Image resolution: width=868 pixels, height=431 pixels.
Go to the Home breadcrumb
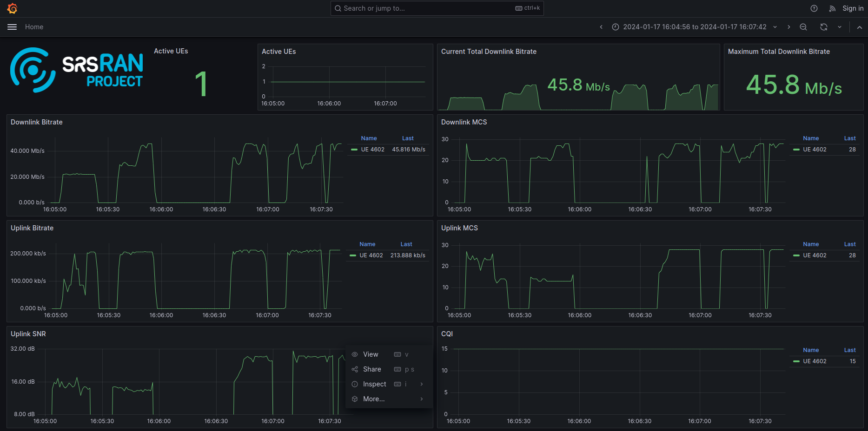click(34, 27)
